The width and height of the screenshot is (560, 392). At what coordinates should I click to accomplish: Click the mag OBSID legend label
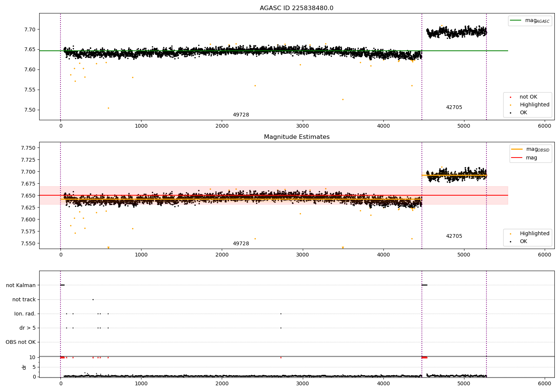tap(538, 149)
